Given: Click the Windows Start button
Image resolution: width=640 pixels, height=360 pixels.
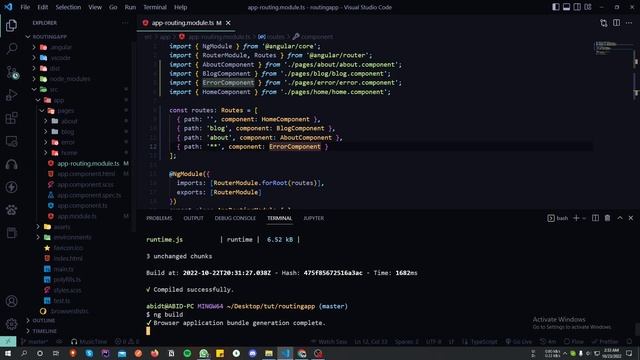Looking at the screenshot, I should point(8,353).
